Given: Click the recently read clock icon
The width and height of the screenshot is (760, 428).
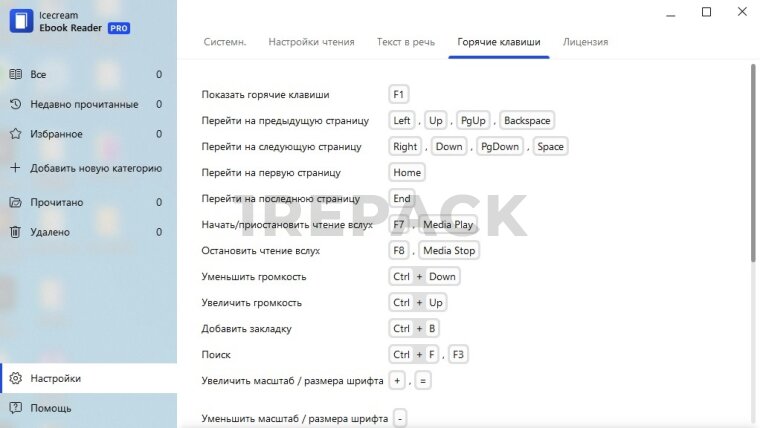Looking at the screenshot, I should point(15,104).
